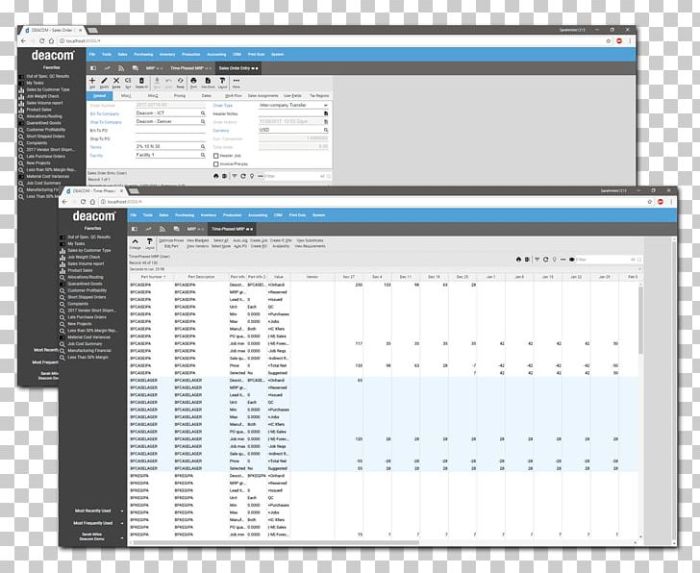Click the Part Number column header

(151, 277)
